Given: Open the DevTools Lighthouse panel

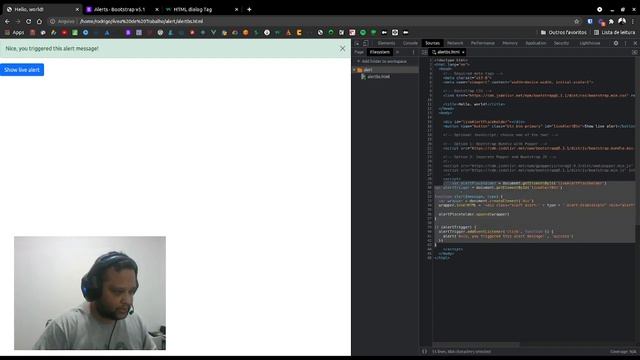Looking at the screenshot, I should [590, 43].
